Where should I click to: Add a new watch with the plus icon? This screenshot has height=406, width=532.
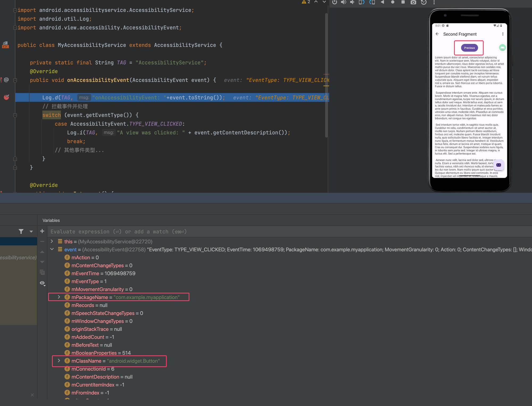[42, 231]
